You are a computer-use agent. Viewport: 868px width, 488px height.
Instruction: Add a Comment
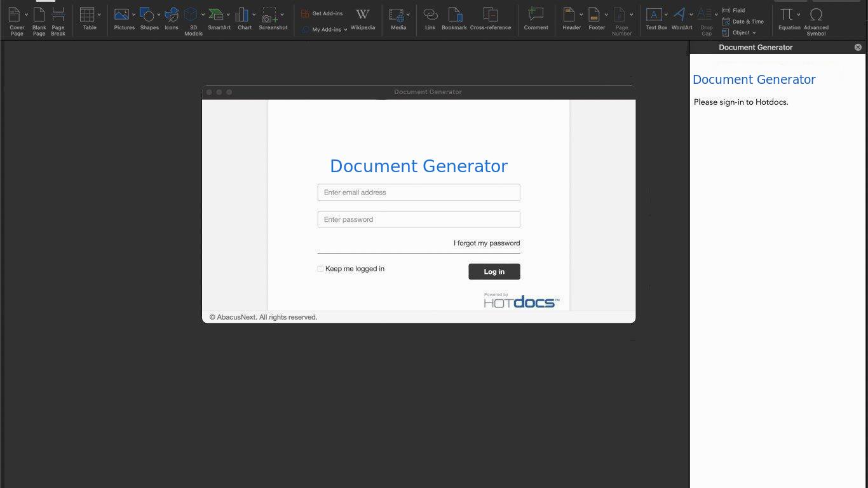point(536,19)
